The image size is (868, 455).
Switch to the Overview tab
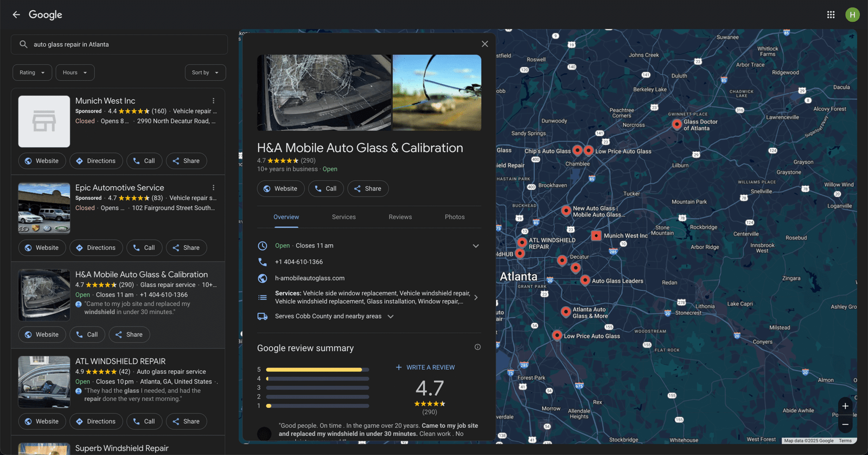point(286,217)
